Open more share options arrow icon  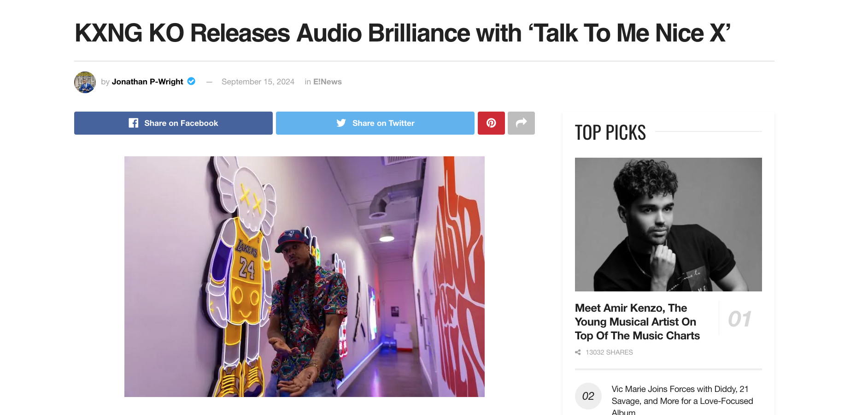[521, 123]
